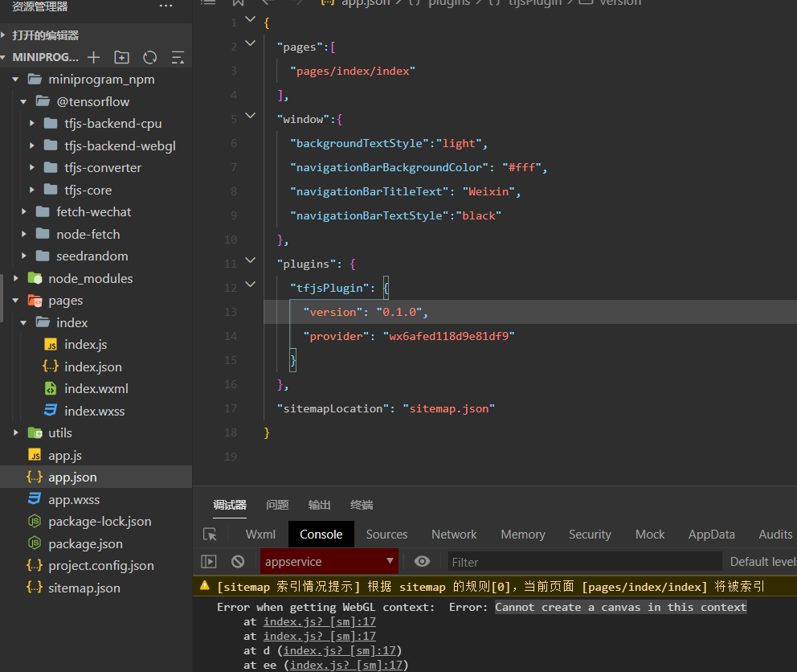Open the Sources tab
Image resolution: width=797 pixels, height=672 pixels.
click(x=386, y=534)
